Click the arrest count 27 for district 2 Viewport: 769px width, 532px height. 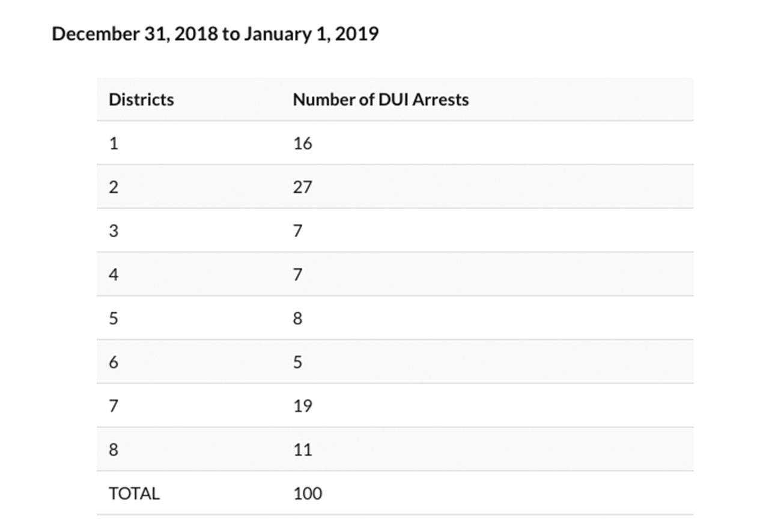tap(302, 187)
